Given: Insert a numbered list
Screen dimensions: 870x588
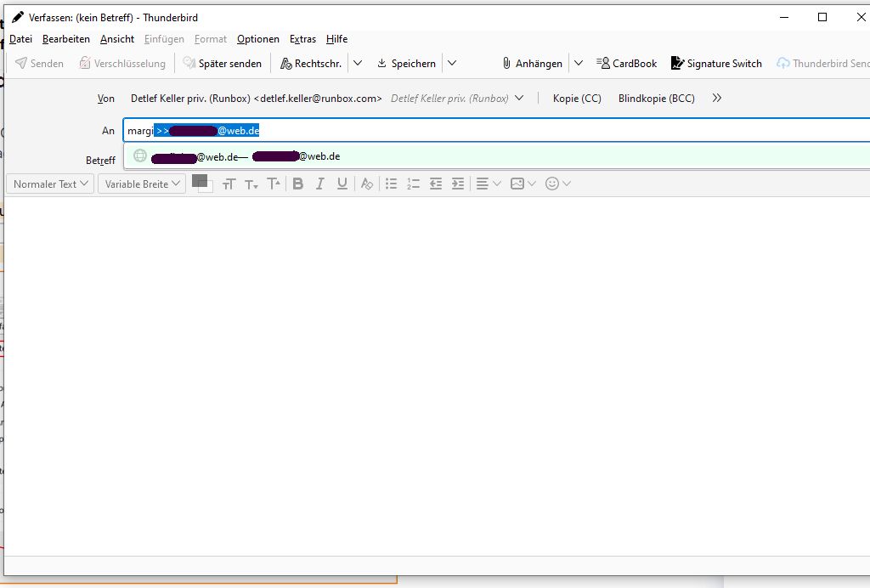Looking at the screenshot, I should (x=414, y=184).
